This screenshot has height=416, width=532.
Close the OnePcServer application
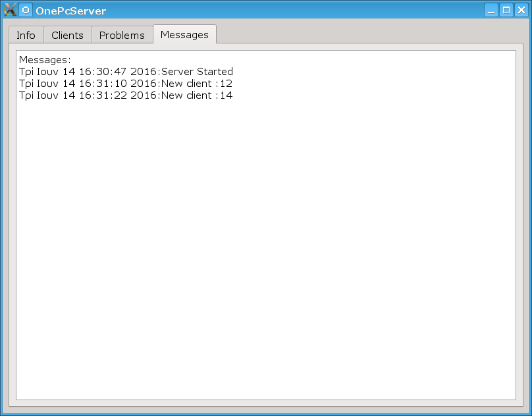click(521, 10)
